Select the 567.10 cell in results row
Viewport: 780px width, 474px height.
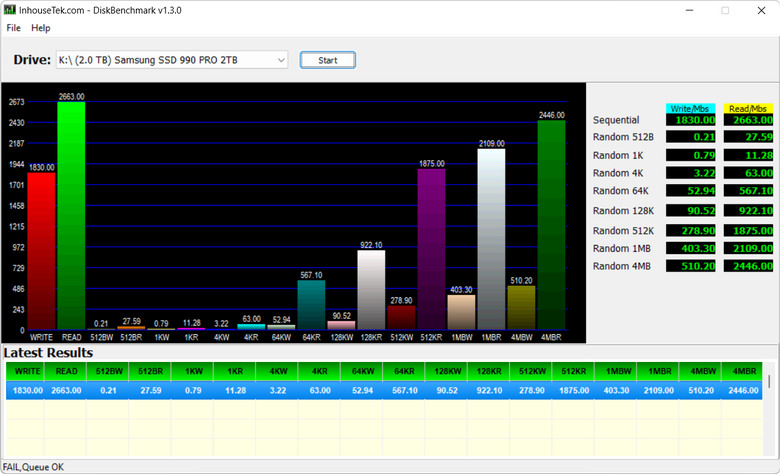(405, 390)
